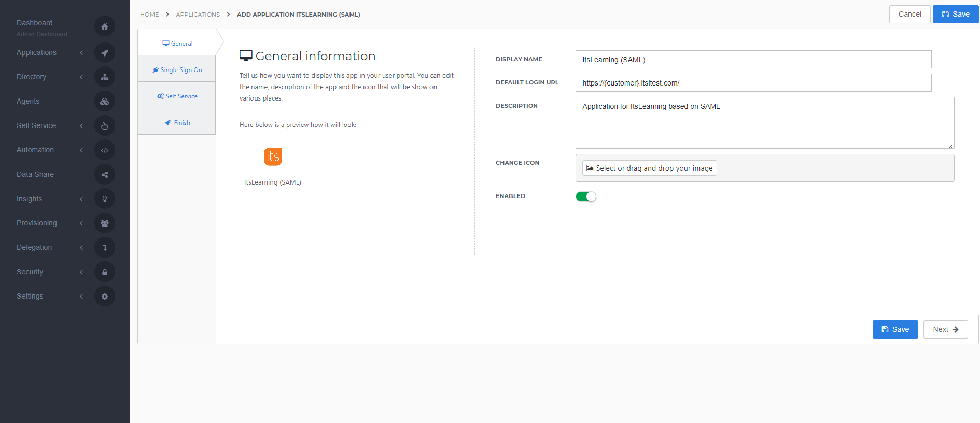The width and height of the screenshot is (980, 423).
Task: Switch to the Single Sign On tab
Action: [x=177, y=70]
